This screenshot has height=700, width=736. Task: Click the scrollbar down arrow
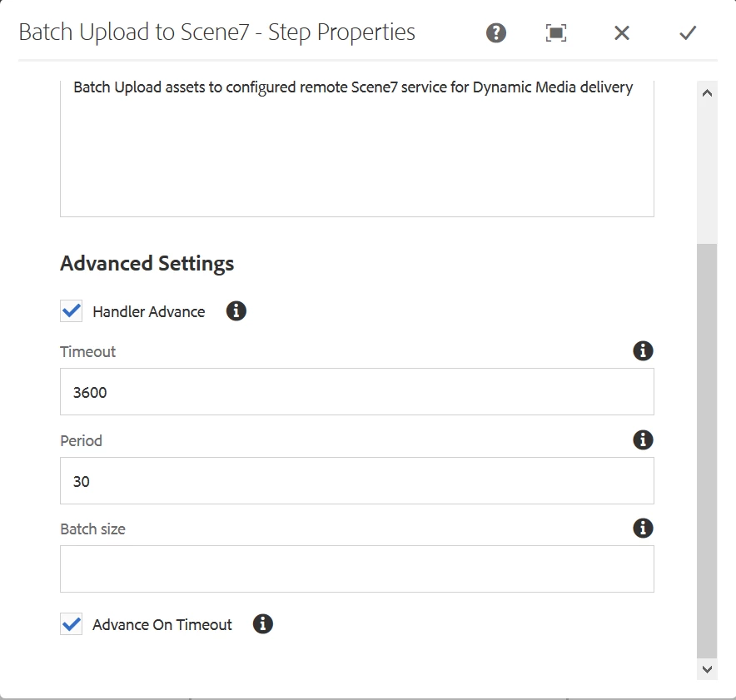click(707, 669)
